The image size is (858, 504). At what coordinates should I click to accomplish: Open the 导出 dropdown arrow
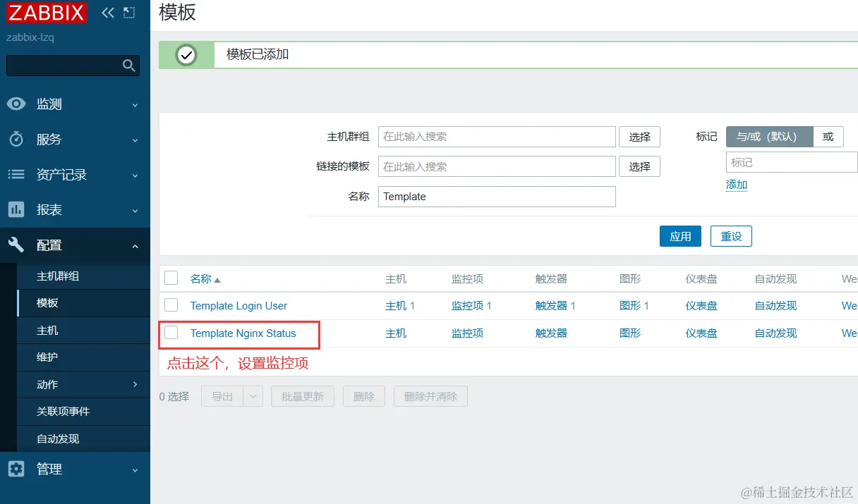click(x=253, y=396)
